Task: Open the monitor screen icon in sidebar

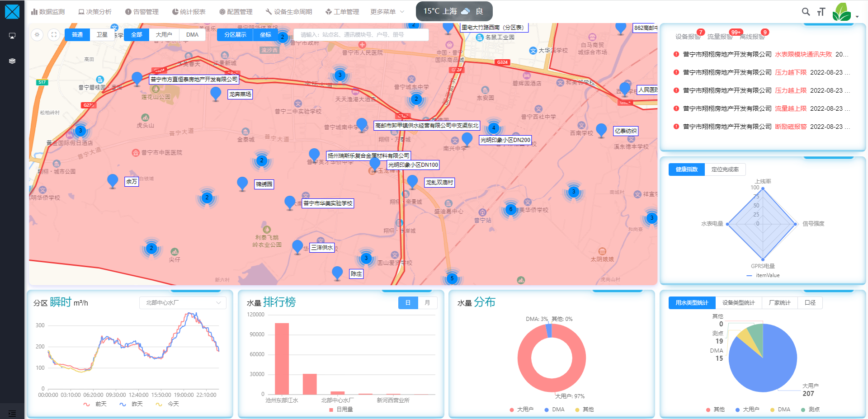Action: (x=12, y=36)
